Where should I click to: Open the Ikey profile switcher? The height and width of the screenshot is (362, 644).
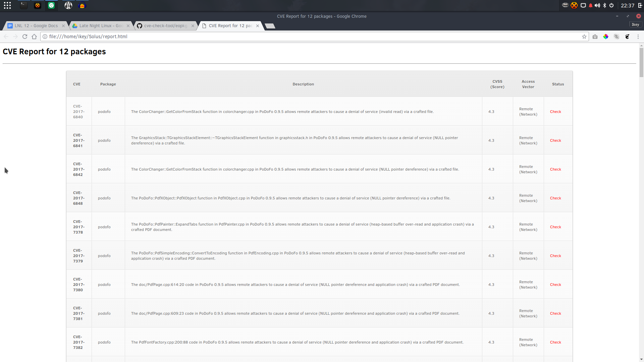635,24
